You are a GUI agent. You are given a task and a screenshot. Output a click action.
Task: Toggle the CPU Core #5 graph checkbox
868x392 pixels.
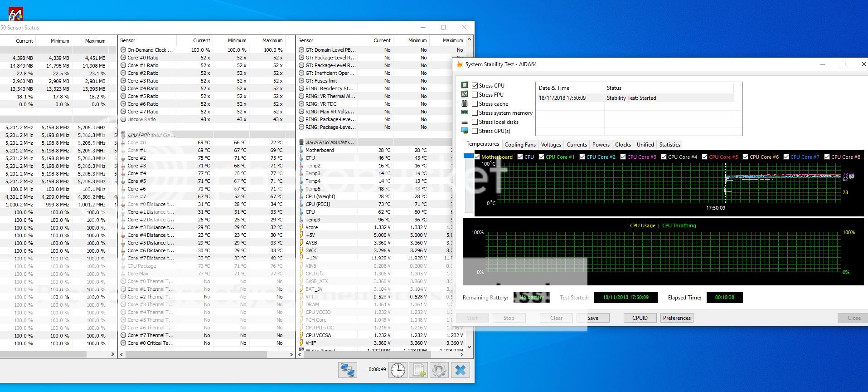704,157
